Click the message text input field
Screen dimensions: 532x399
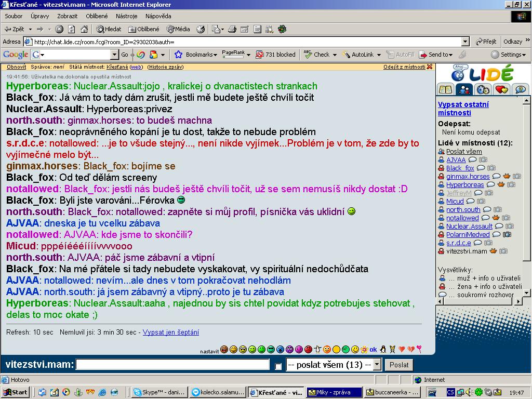(x=172, y=365)
